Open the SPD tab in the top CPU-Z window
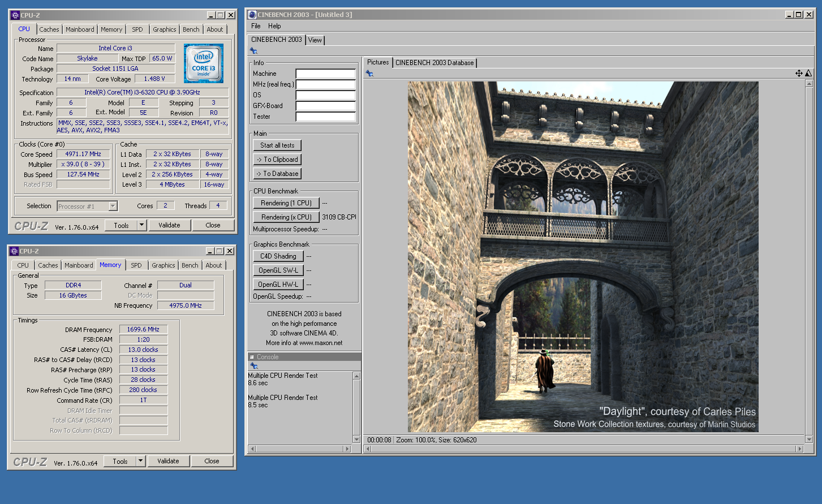The image size is (822, 504). coord(137,29)
